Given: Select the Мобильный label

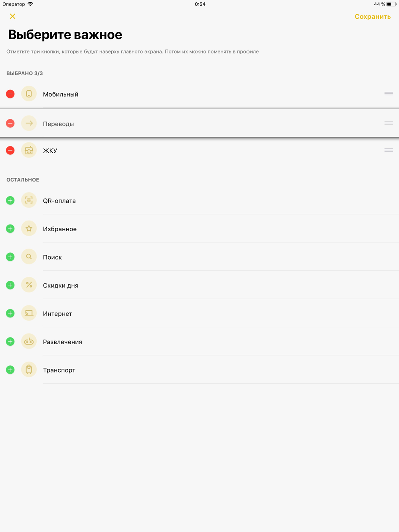Looking at the screenshot, I should tap(61, 95).
